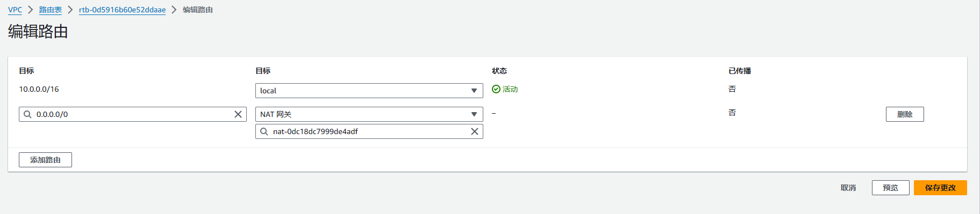980x214 pixels.
Task: Delete the 0.0.0.0/0 route with 删除
Action: (905, 114)
